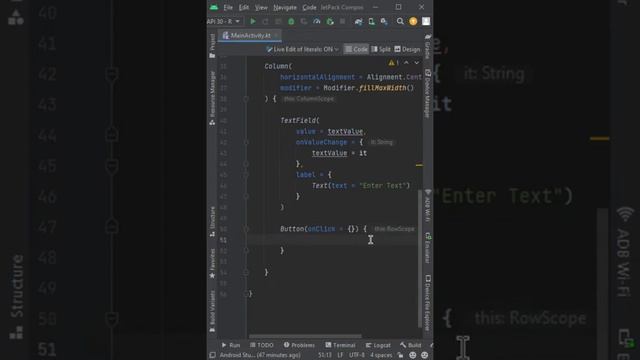Screen dimensions: 640x360
Task: Open the Project tool window sidebar
Action: (x=212, y=45)
